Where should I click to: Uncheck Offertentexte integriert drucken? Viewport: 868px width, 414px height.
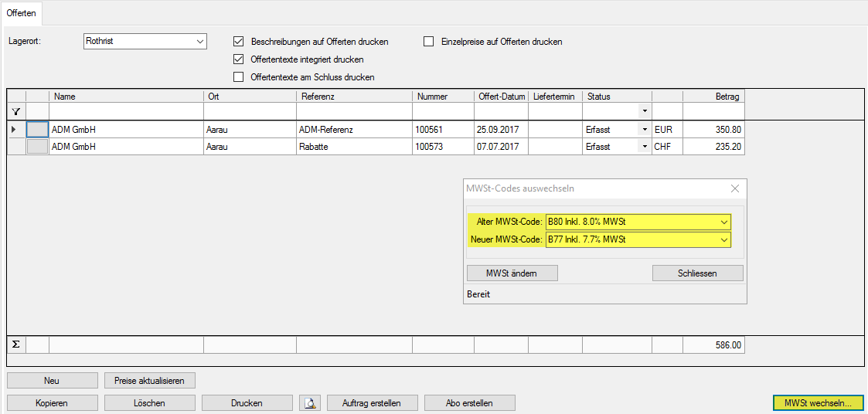[x=239, y=59]
